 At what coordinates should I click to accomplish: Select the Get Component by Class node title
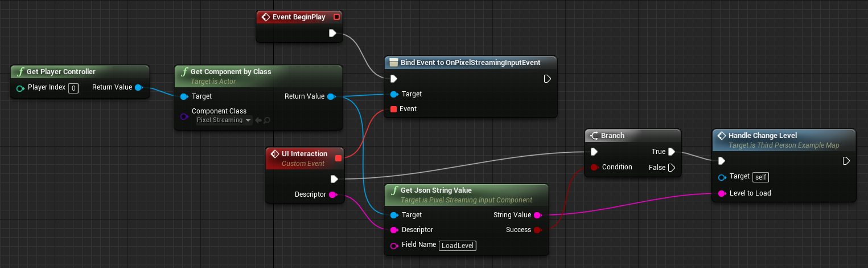pos(231,72)
